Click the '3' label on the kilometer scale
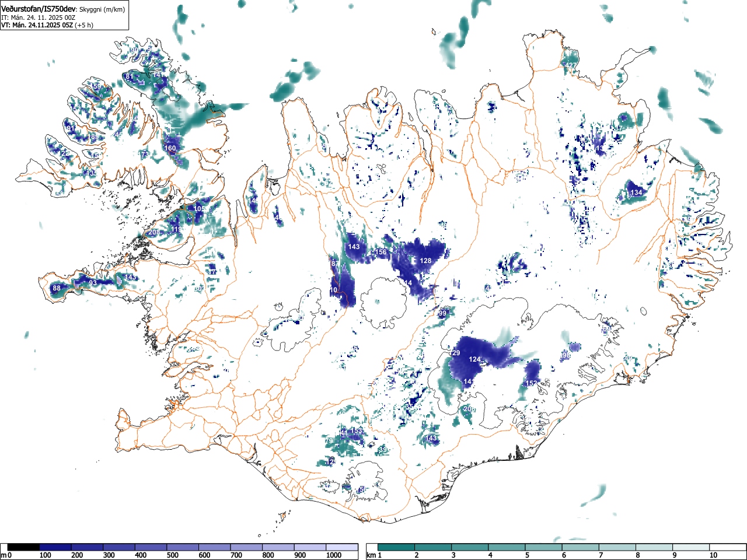 click(453, 556)
